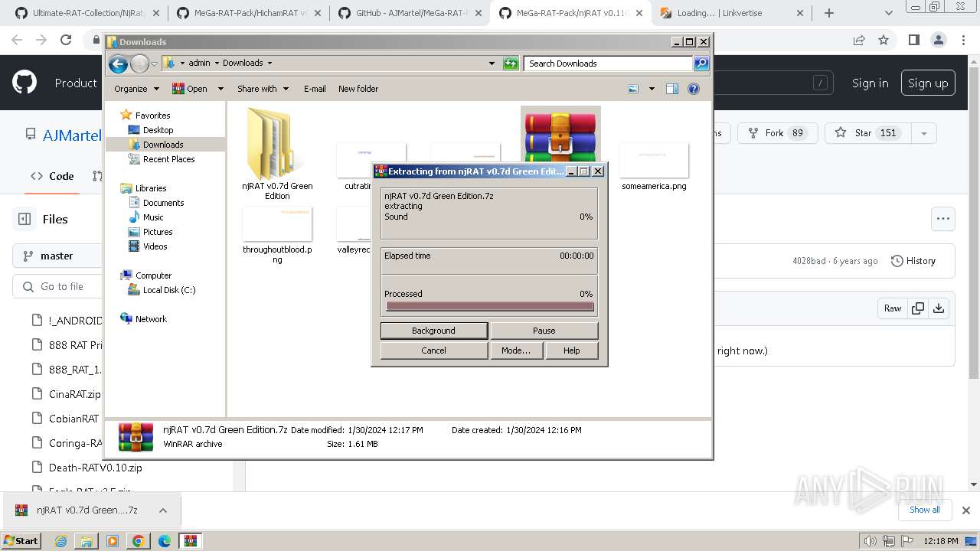Click the Chrome reload button
The image size is (980, 551).
click(x=66, y=41)
